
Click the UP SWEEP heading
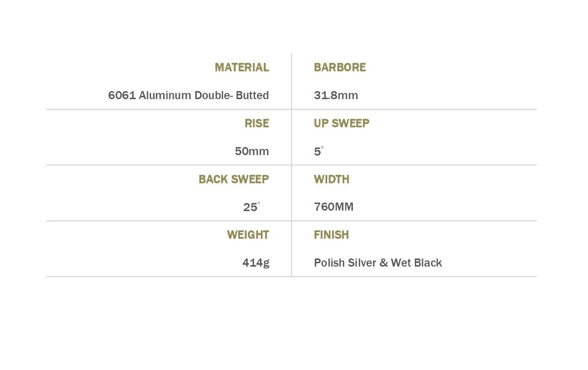(341, 123)
